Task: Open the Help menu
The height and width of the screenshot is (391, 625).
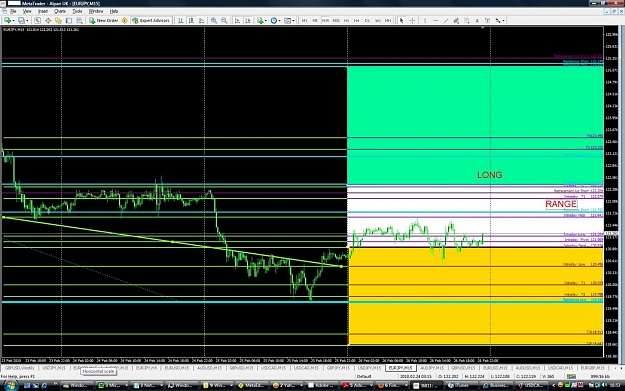Action: [114, 11]
